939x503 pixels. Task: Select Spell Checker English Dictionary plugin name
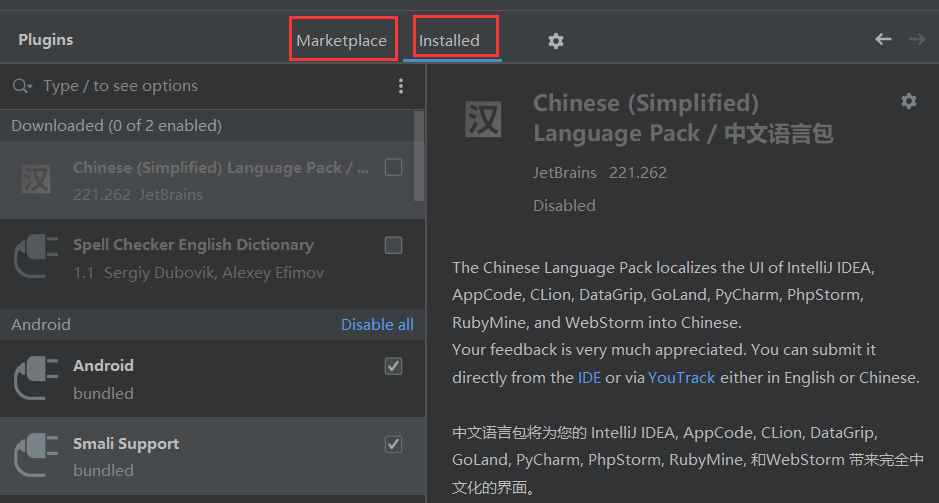click(193, 245)
